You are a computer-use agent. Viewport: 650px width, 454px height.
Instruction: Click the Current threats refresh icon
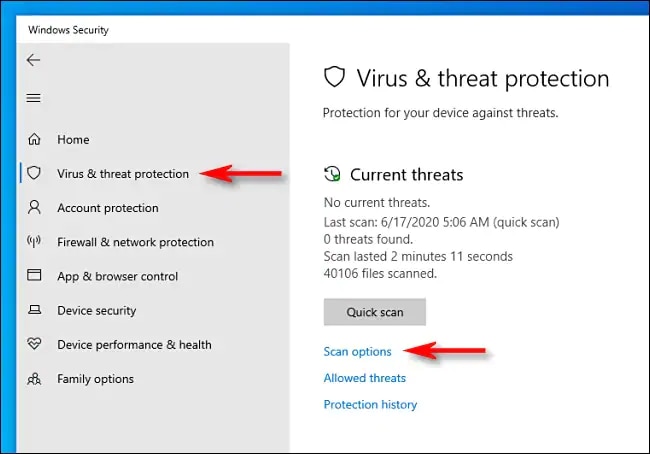click(x=332, y=175)
